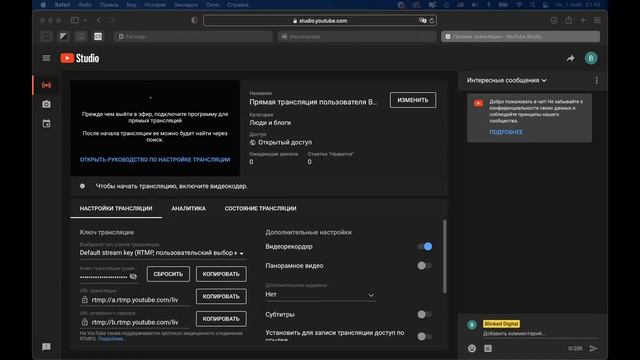Viewport: 640px width, 360px height.
Task: Reveal stream key with eye icon
Action: point(133,277)
